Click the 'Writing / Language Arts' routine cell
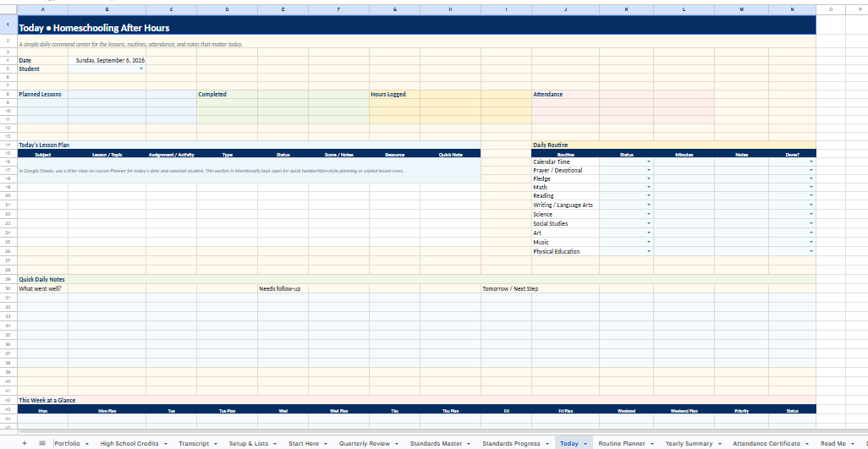This screenshot has width=868, height=449. (x=565, y=205)
